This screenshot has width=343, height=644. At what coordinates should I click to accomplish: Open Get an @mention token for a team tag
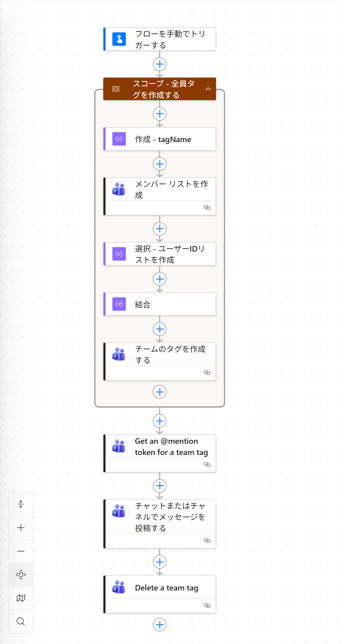point(171,447)
